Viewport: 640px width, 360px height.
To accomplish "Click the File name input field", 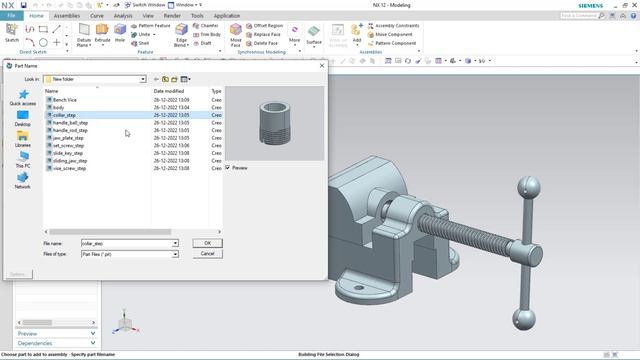I will coord(127,243).
